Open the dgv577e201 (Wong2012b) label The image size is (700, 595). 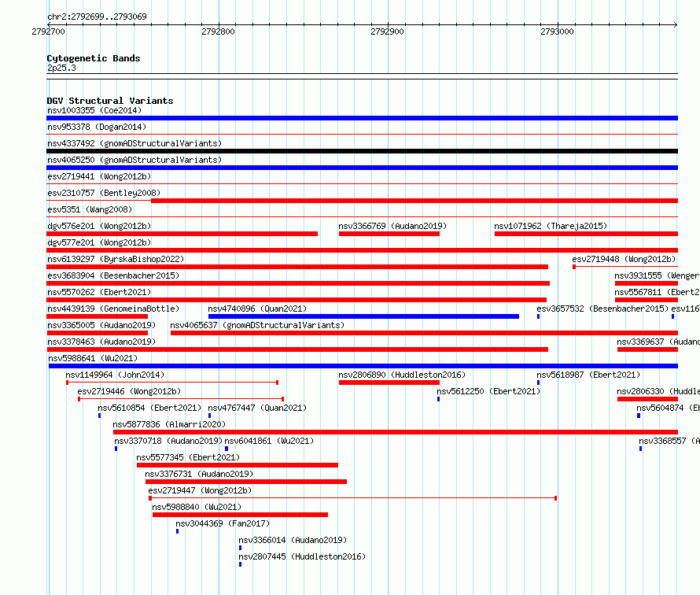(x=99, y=242)
